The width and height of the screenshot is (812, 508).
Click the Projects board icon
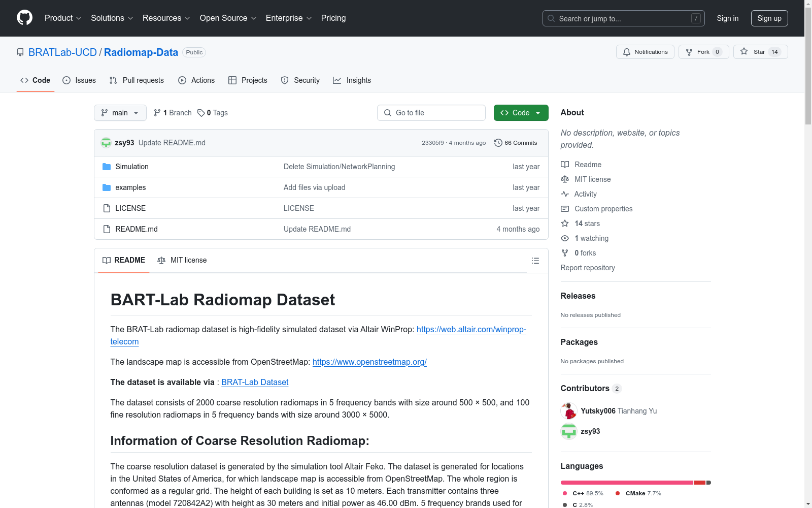[x=232, y=80]
